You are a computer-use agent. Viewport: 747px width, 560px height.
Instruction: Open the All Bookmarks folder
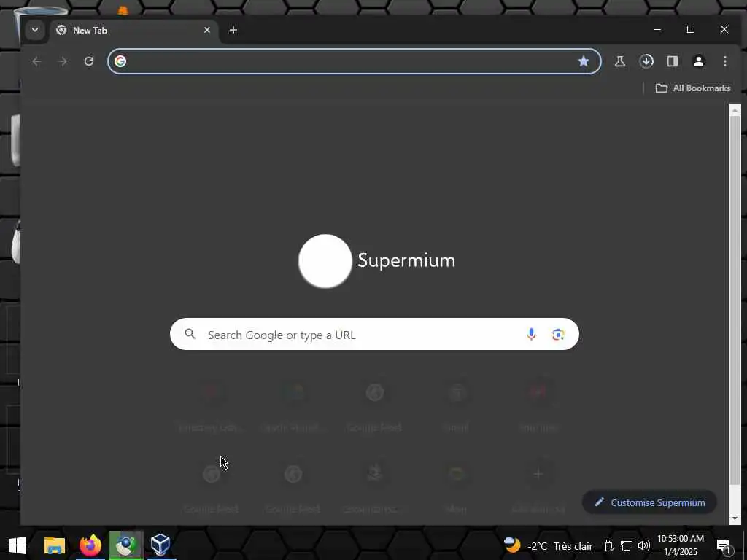click(x=693, y=88)
